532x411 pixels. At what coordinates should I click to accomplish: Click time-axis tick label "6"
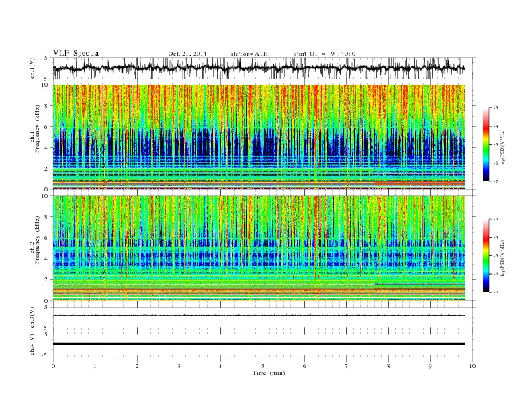pos(304,366)
